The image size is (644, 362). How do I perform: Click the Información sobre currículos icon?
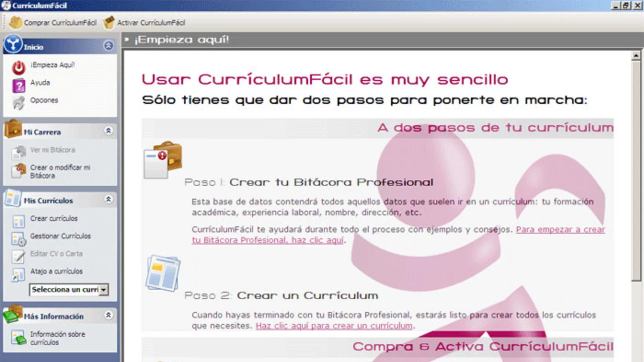[x=18, y=338]
